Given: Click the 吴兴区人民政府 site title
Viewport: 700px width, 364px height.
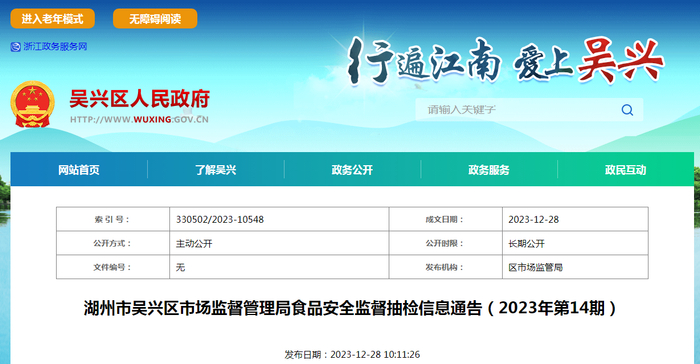Looking at the screenshot, I should tap(140, 99).
